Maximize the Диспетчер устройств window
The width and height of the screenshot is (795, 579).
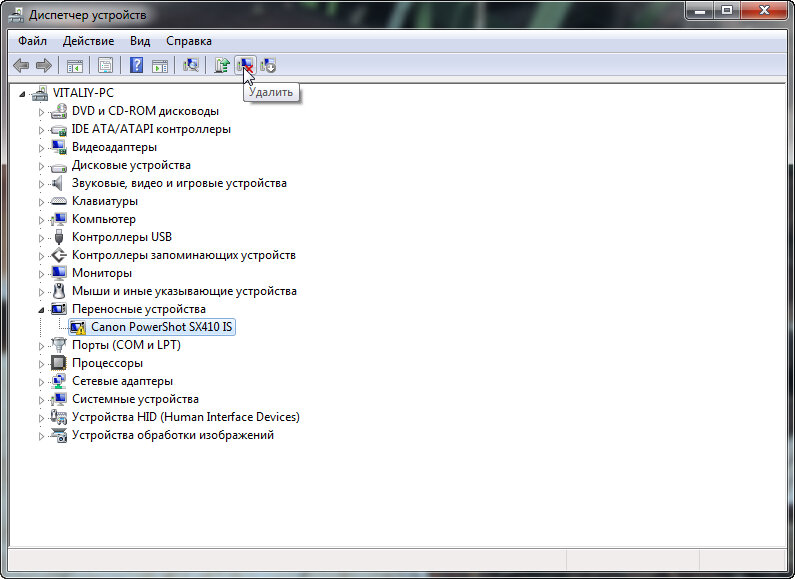(727, 10)
